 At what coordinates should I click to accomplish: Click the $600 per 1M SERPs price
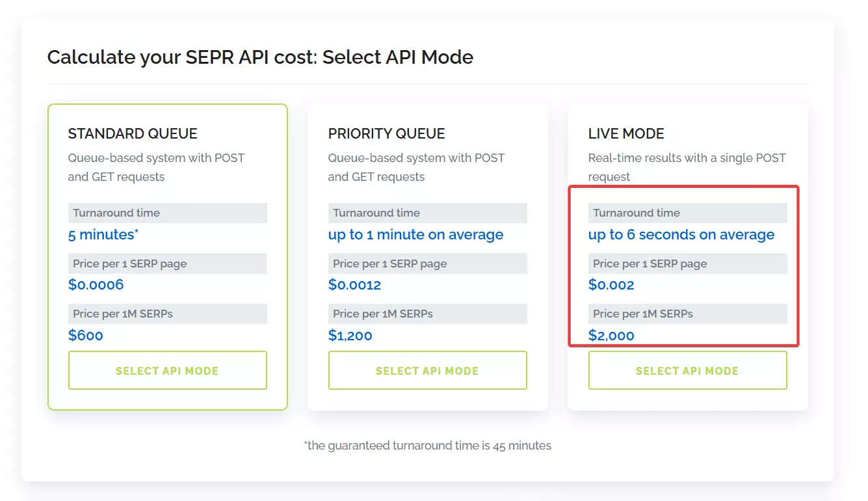(x=85, y=335)
